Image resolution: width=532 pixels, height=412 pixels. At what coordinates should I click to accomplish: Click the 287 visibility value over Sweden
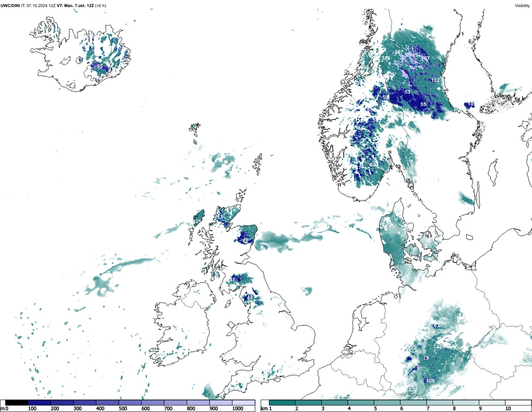click(399, 52)
